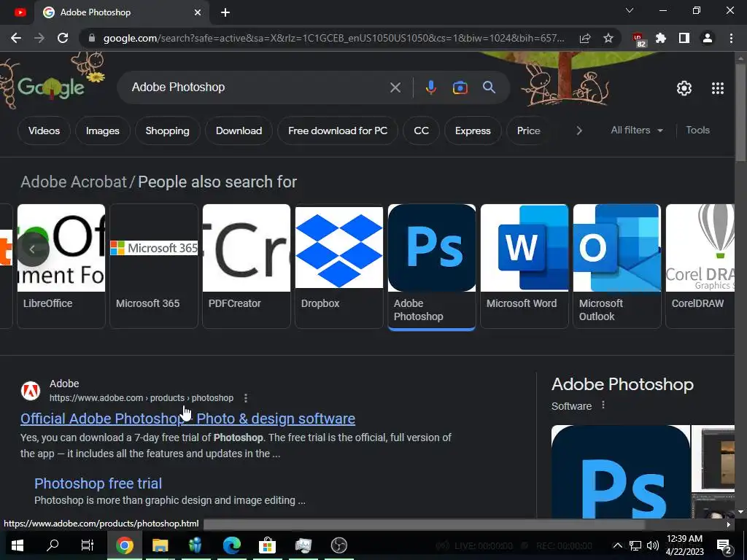Reload the page with refresh icon
The height and width of the screenshot is (560, 747).
point(63,38)
